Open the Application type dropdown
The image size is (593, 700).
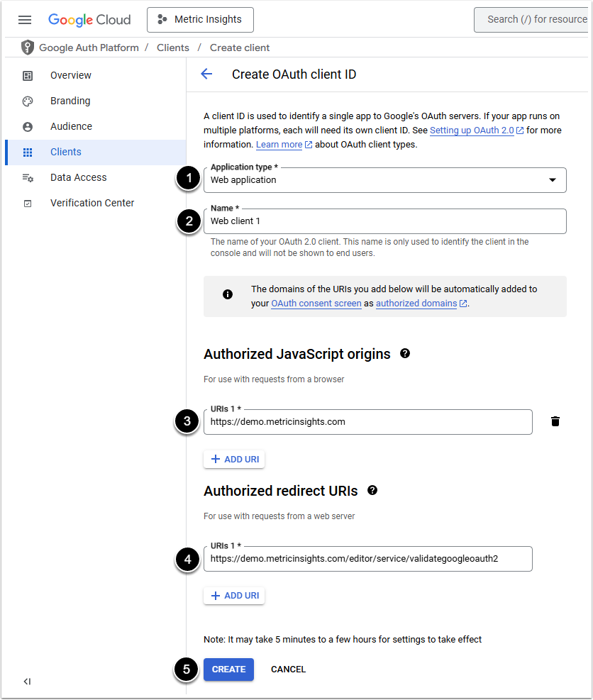[384, 180]
